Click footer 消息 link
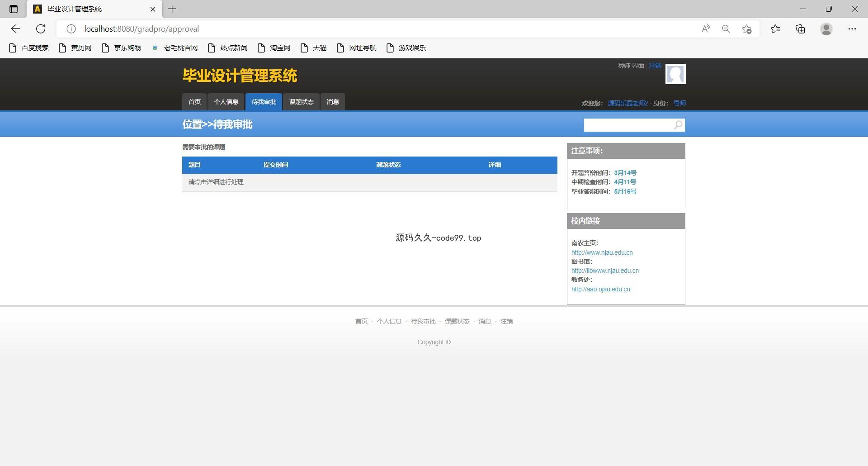The height and width of the screenshot is (466, 868). click(x=485, y=321)
